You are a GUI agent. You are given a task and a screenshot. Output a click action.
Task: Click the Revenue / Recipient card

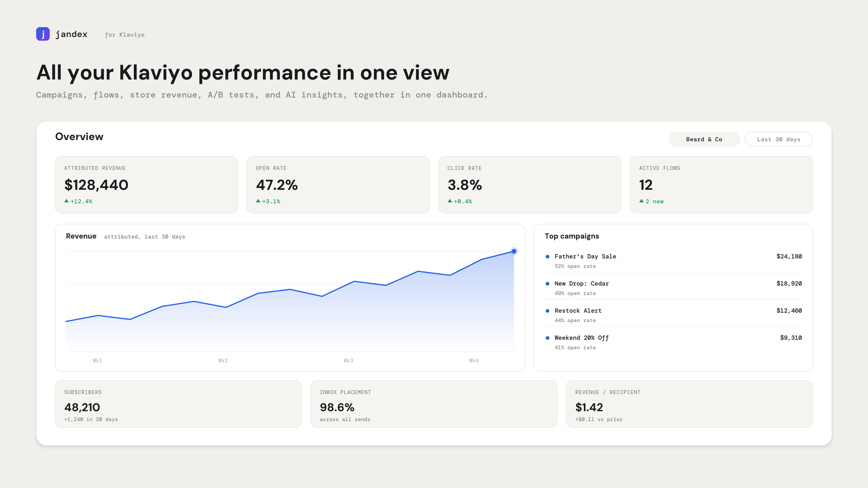tap(689, 404)
